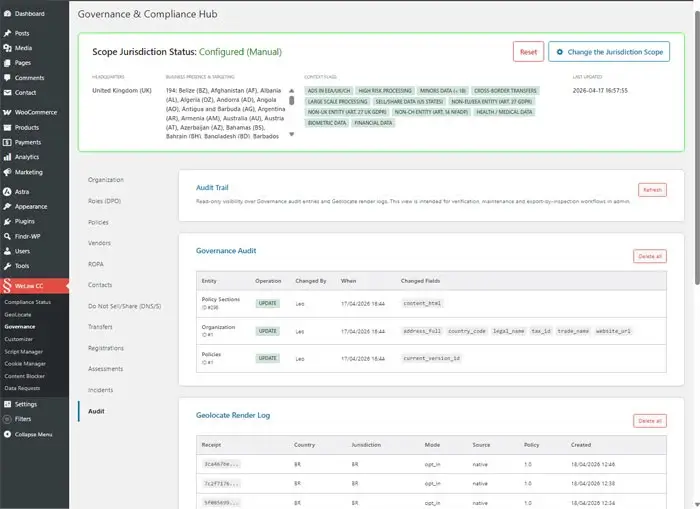The width and height of the screenshot is (700, 509).
Task: Click content_html changed field
Action: pyautogui.click(x=422, y=304)
